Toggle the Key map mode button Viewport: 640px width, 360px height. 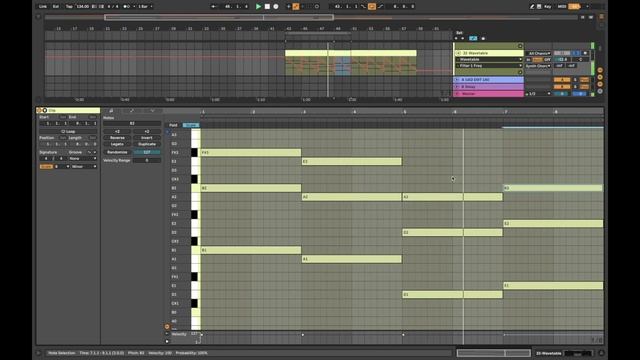(x=547, y=7)
